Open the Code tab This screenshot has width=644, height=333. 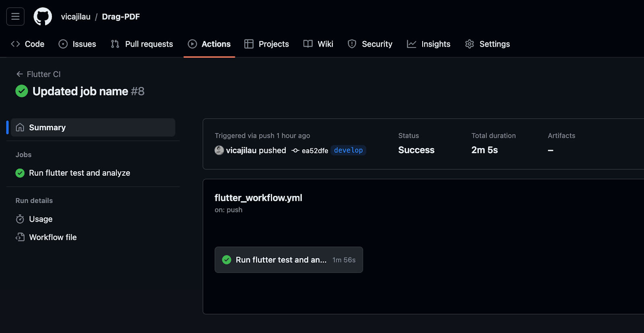27,44
